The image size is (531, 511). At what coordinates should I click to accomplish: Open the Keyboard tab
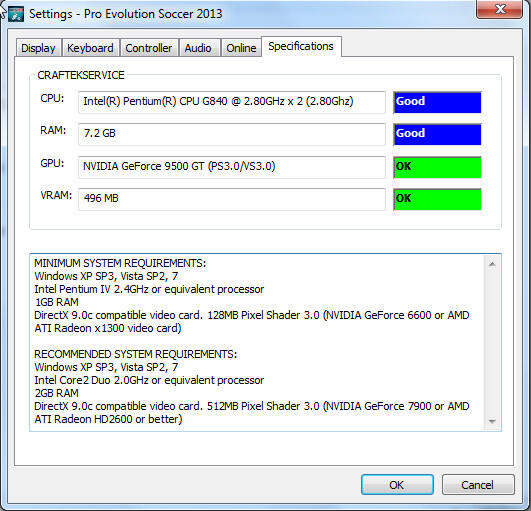click(90, 48)
